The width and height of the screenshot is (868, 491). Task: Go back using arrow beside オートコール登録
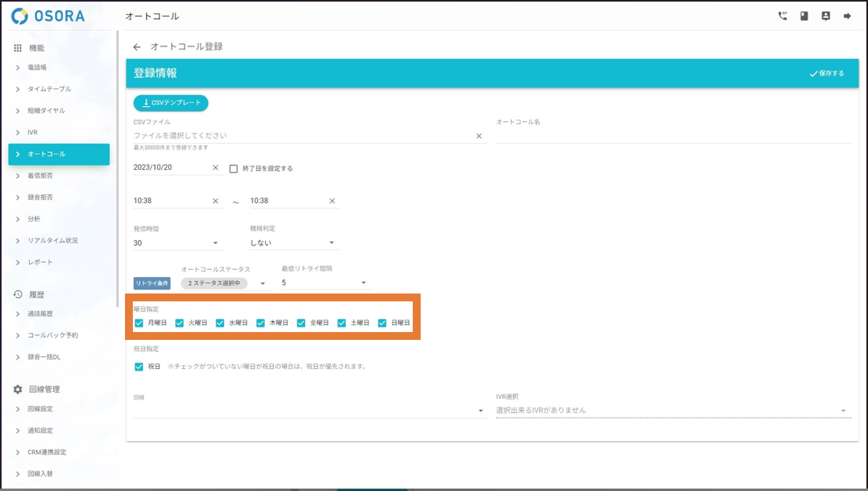137,47
